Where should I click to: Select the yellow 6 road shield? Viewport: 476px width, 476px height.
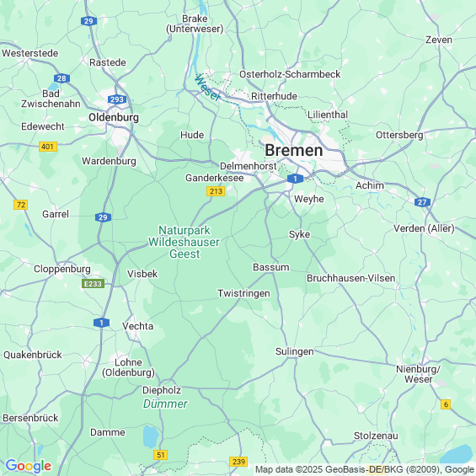[446, 404]
